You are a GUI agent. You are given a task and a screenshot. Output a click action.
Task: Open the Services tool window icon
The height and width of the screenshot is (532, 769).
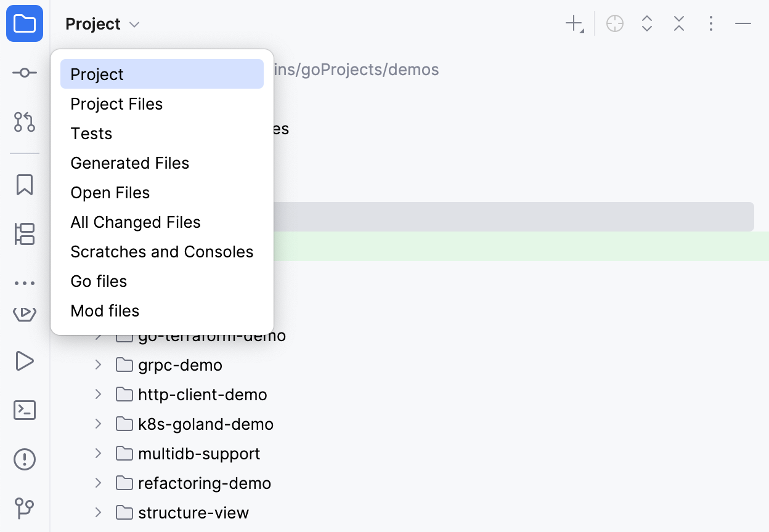click(24, 313)
